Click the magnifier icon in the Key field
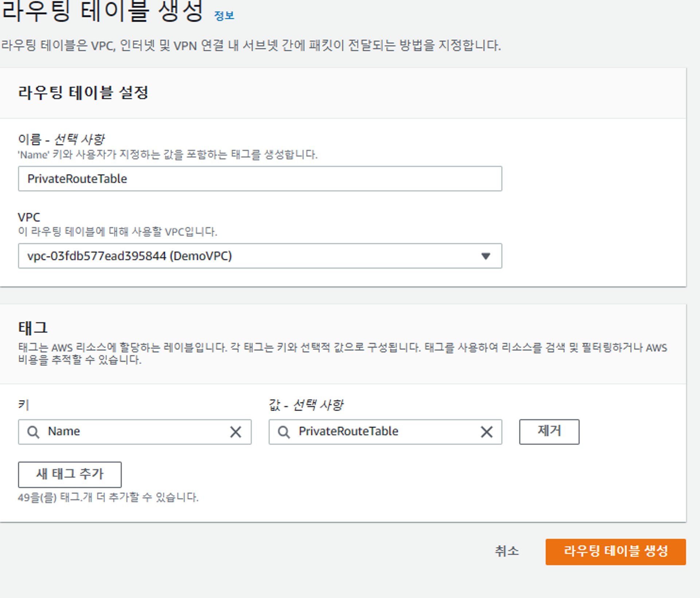The width and height of the screenshot is (700, 598). coord(33,432)
